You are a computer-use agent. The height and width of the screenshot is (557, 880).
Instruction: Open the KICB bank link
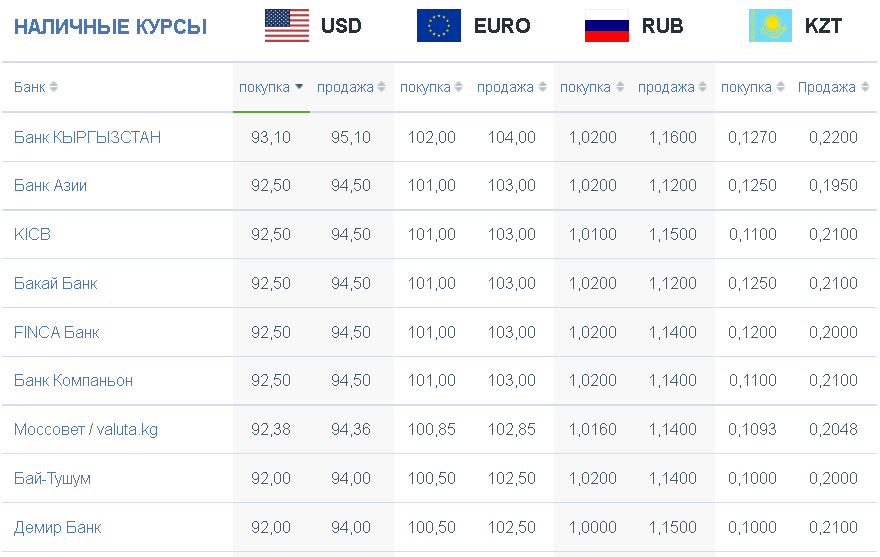(x=33, y=234)
